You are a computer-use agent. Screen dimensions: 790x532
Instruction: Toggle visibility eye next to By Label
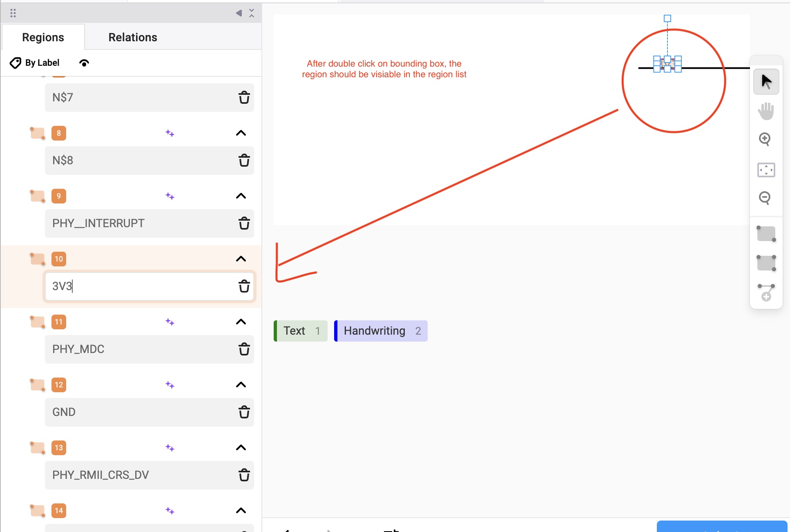click(x=84, y=63)
